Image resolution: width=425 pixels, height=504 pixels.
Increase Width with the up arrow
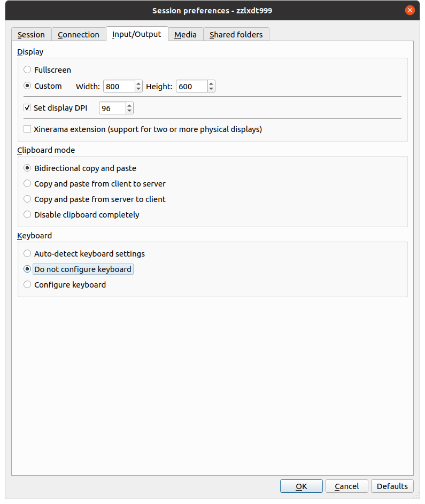[x=139, y=83]
